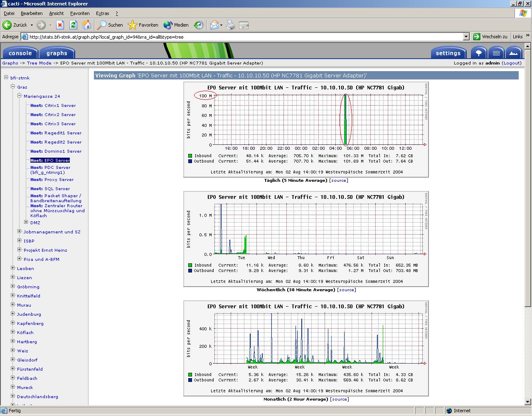Click in the address bar URL field

click(x=245, y=37)
